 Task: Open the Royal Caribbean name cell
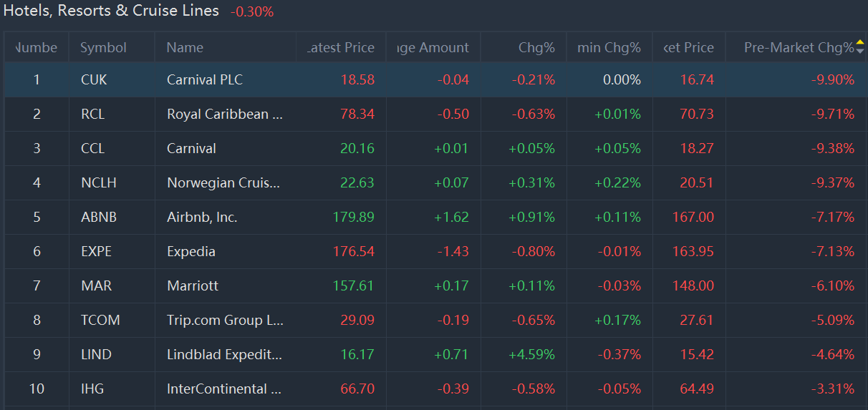point(225,114)
